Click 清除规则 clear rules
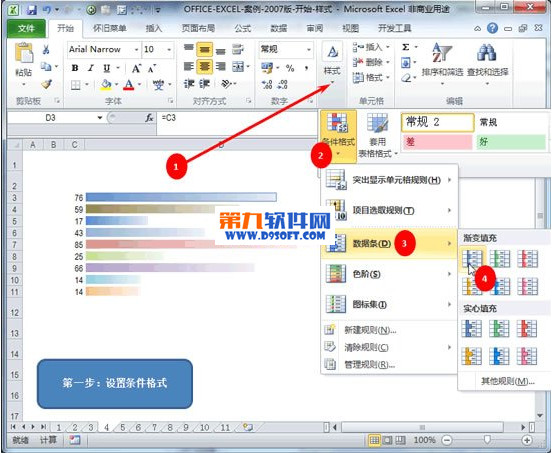Screen dimensions: 553x453 (389, 348)
